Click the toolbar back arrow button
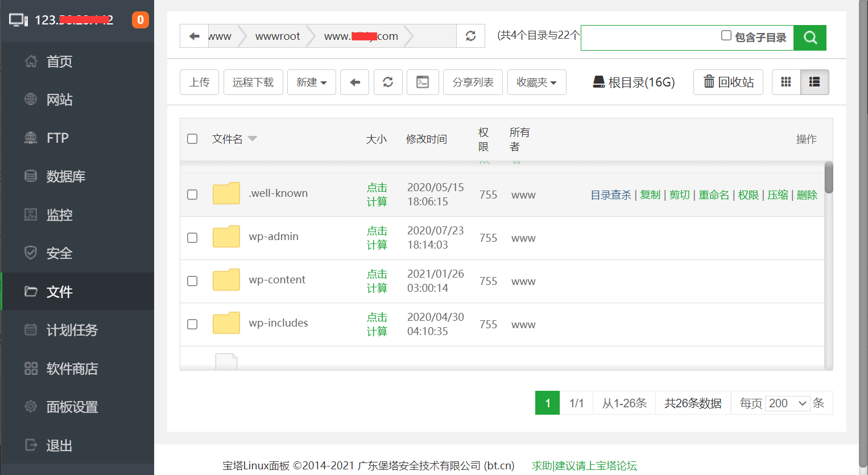The height and width of the screenshot is (475, 868). coord(355,82)
